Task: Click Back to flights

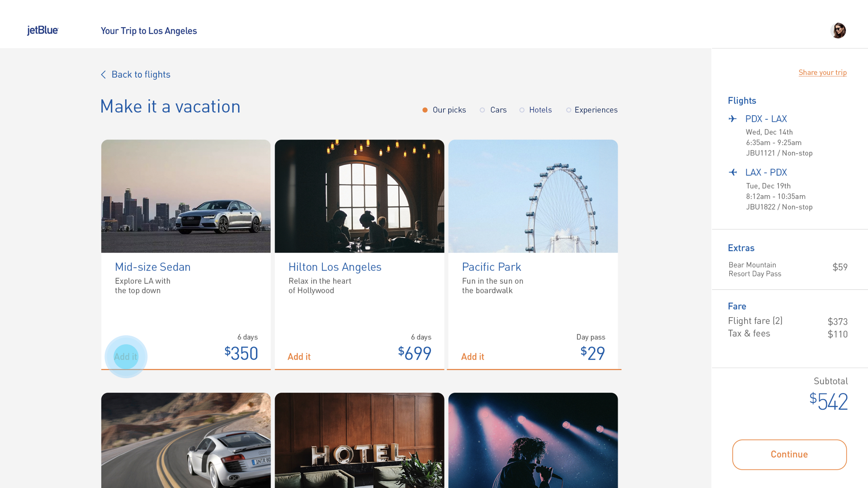Action: click(141, 75)
